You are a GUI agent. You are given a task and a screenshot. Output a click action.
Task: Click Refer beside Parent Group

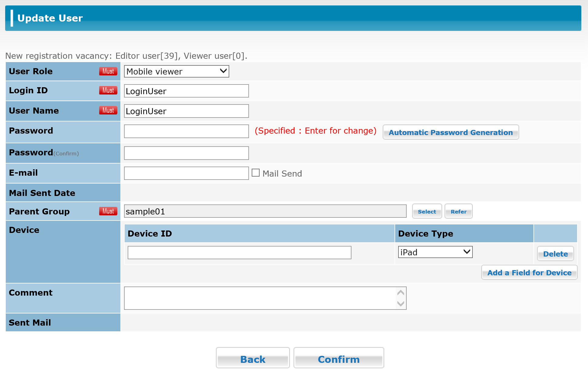click(458, 211)
